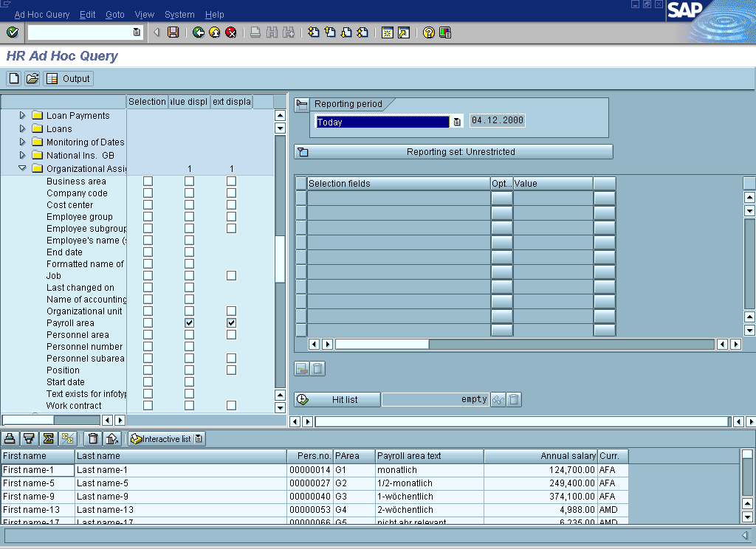Click the clock icon on Hit list
Viewport: 756px width, 549px height.
coord(302,399)
